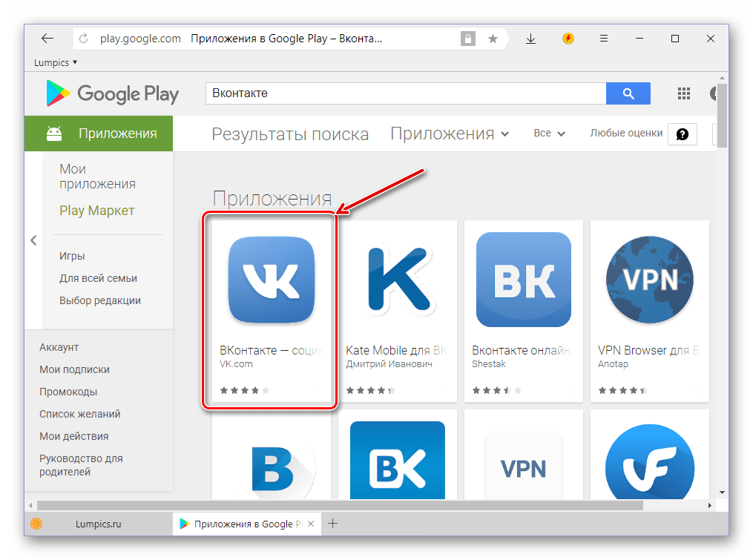The image size is (753, 560).
Task: Click the address bar play.google.com
Action: click(140, 39)
